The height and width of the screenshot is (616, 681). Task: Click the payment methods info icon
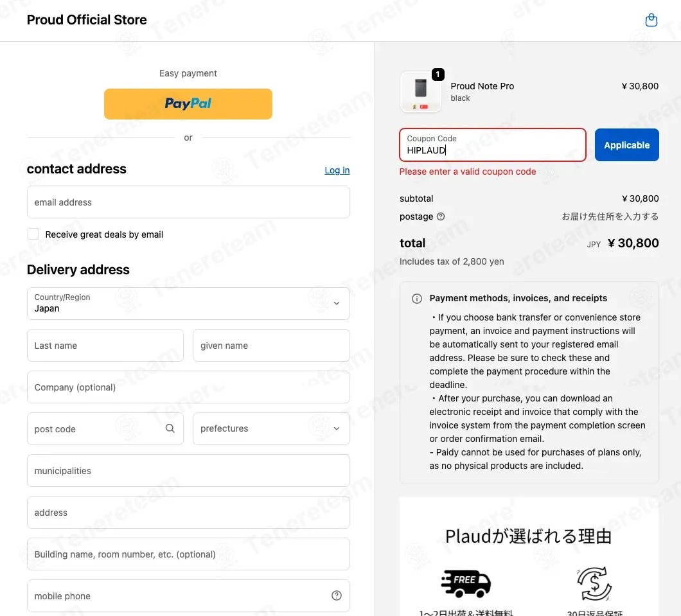tap(416, 299)
